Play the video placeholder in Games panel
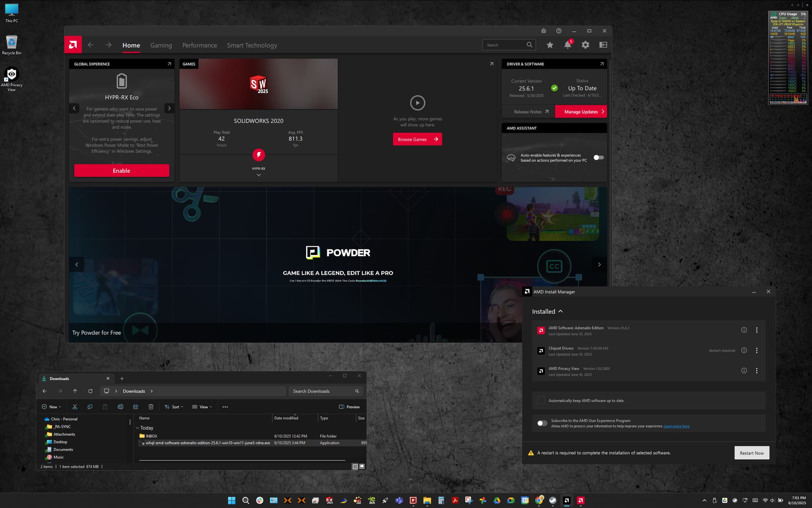The height and width of the screenshot is (508, 812). click(x=417, y=103)
